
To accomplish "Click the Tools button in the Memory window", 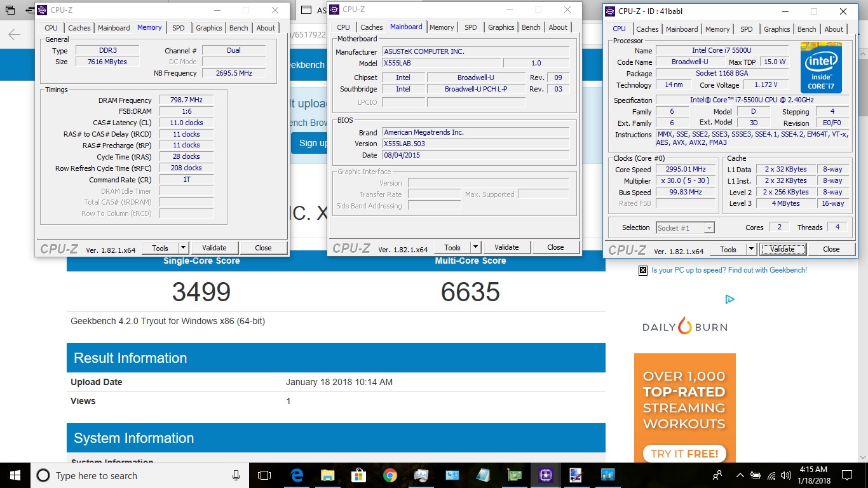I will (160, 248).
